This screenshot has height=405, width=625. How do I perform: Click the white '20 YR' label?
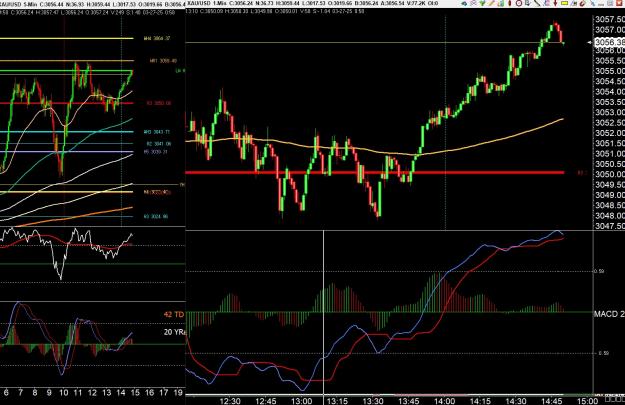174,332
